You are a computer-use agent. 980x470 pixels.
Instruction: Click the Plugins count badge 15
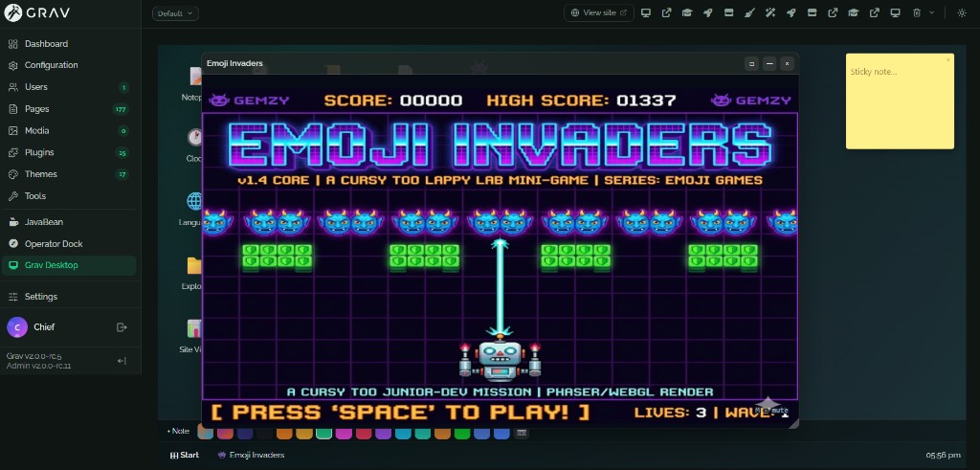tap(122, 153)
